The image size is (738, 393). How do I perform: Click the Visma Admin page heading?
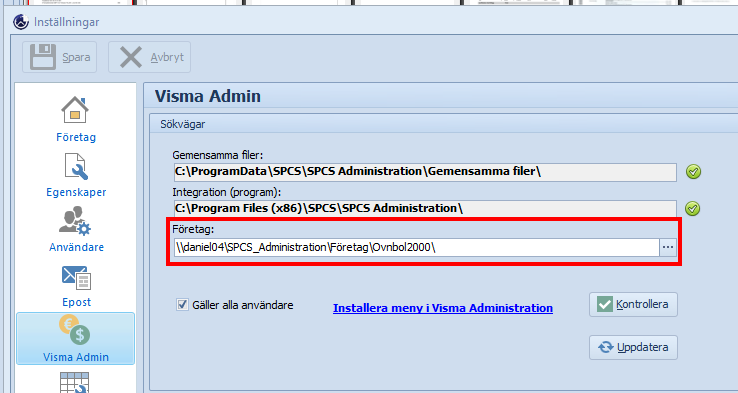(x=208, y=96)
